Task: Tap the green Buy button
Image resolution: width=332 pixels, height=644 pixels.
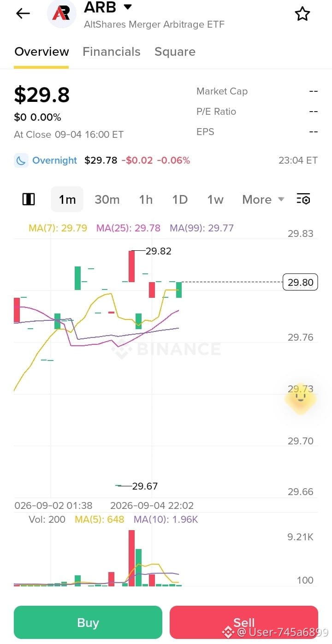Action: pos(88,622)
